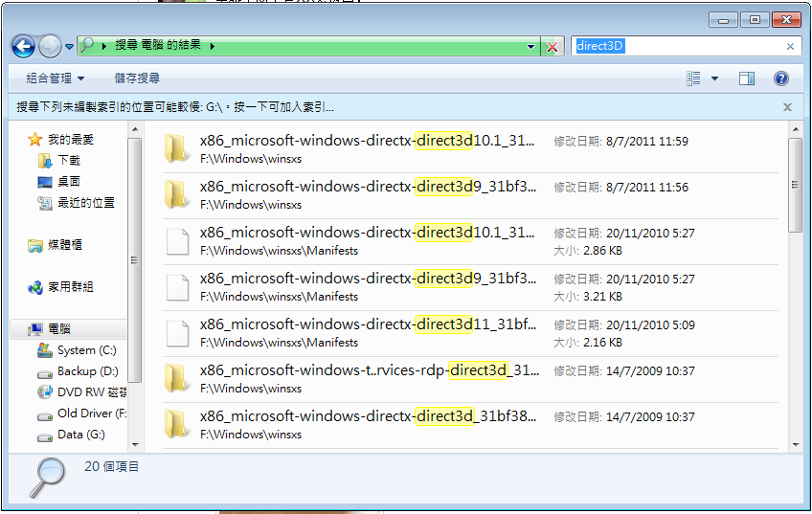This screenshot has width=812, height=514.
Task: Click the 媒體櫃 library icon
Action: coord(35,245)
